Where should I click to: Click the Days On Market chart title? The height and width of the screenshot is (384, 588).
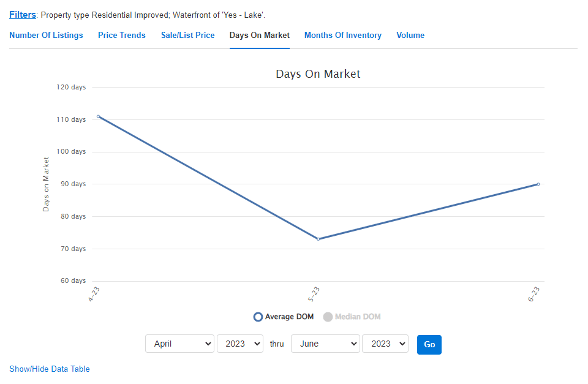point(318,74)
